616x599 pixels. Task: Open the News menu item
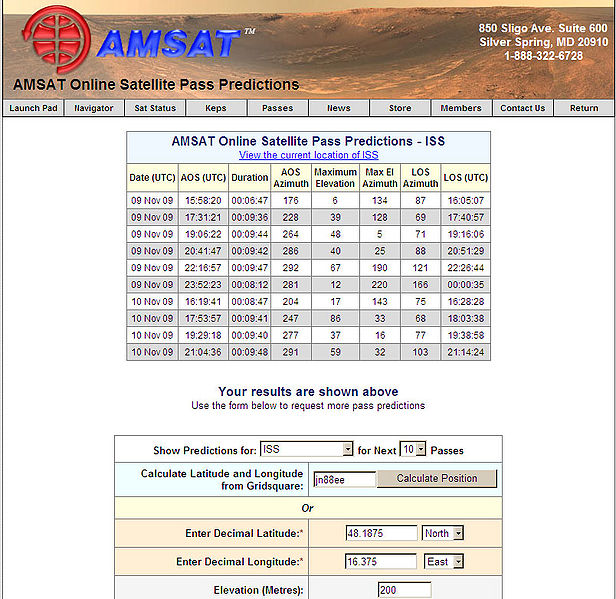pos(339,108)
